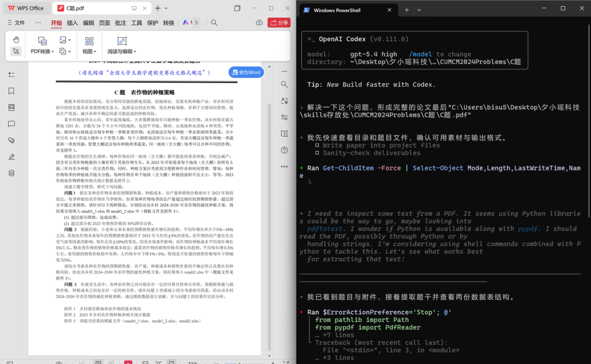591x364 pixels.
Task: Switch to the 插入 ribbon tab
Action: coord(72,23)
